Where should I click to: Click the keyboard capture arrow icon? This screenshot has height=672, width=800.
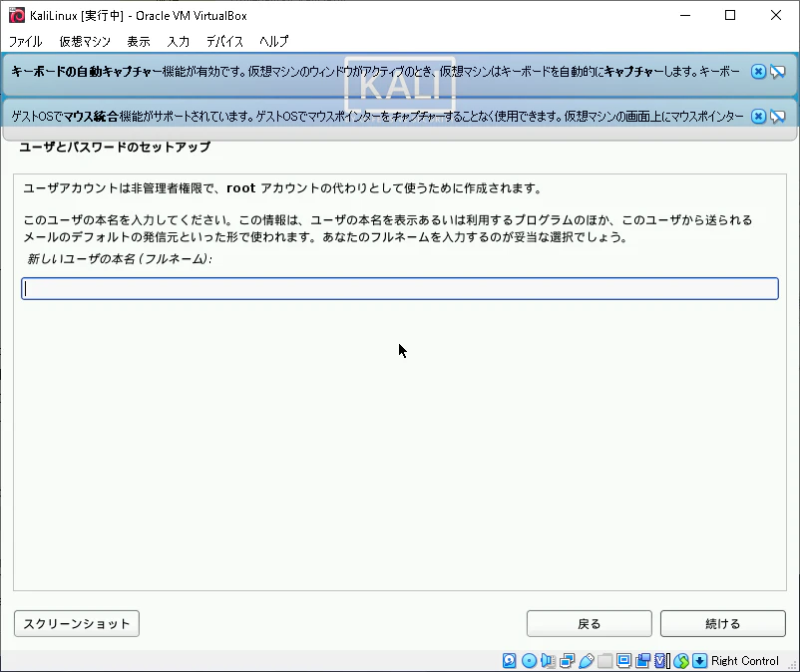(x=699, y=661)
